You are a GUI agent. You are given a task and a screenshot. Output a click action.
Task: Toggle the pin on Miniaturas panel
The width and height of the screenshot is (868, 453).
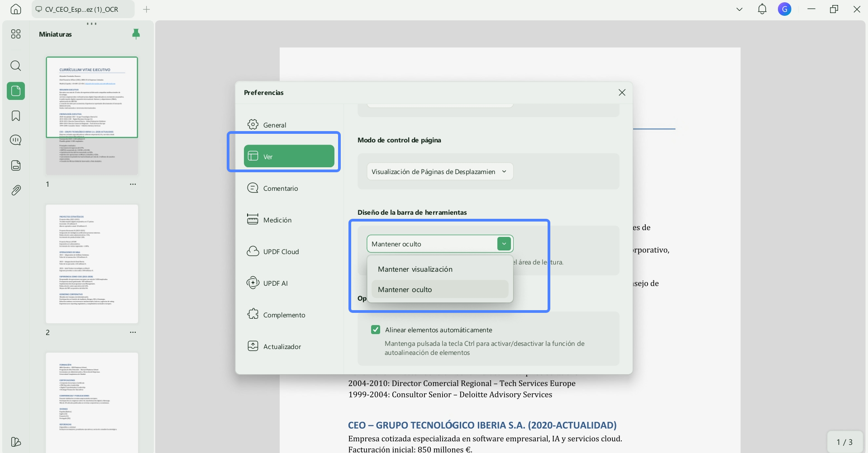[x=136, y=34]
